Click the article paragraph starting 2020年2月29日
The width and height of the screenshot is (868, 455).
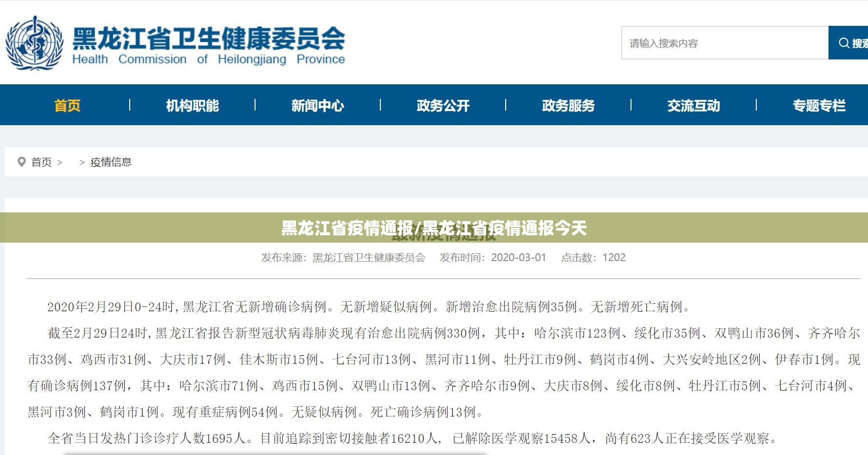click(x=369, y=307)
